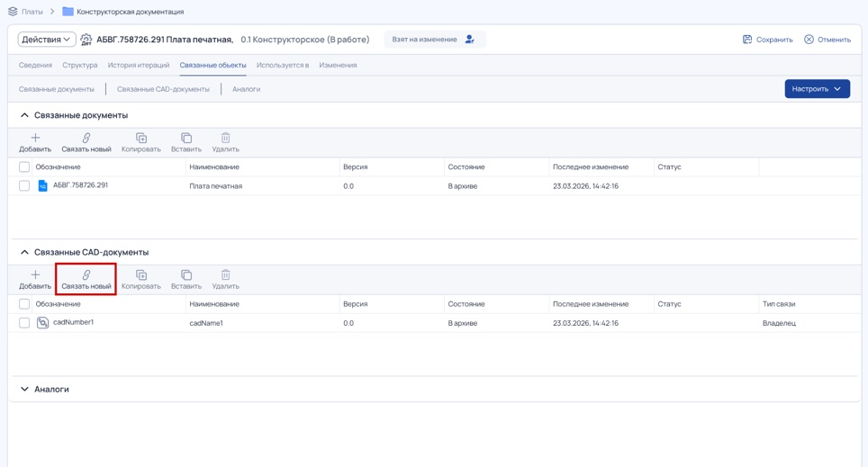Click version 0.0 in АБВГ.758726.291 row
Image resolution: width=868 pixels, height=467 pixels.
pyautogui.click(x=348, y=186)
